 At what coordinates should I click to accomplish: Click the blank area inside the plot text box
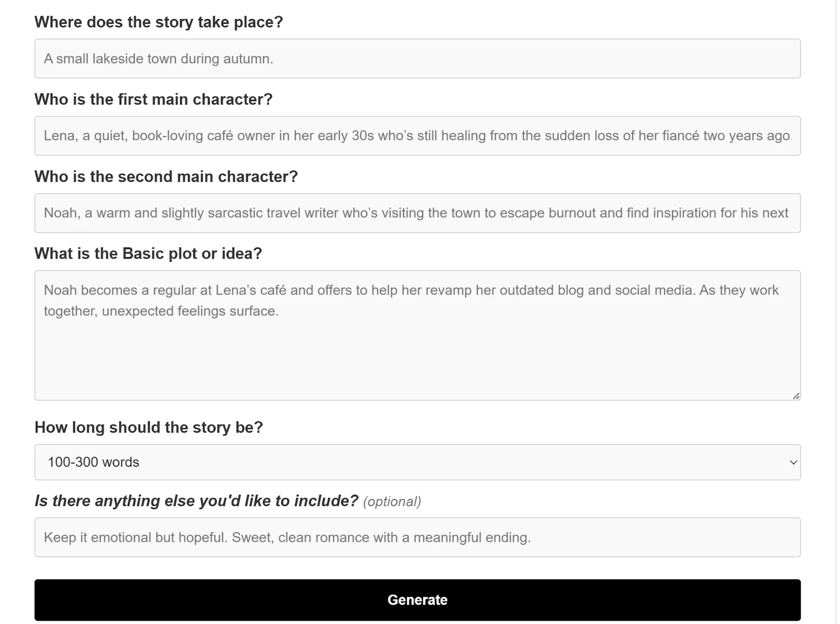pyautogui.click(x=417, y=357)
